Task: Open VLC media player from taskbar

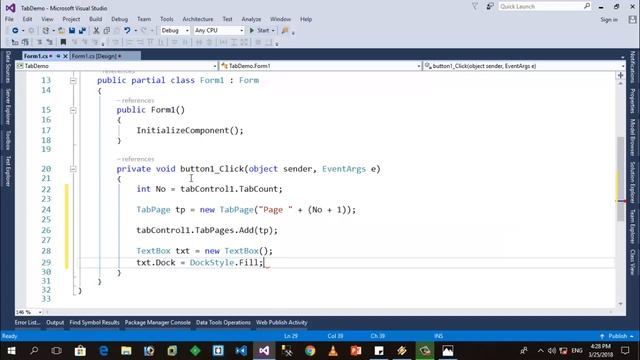Action: click(333, 351)
